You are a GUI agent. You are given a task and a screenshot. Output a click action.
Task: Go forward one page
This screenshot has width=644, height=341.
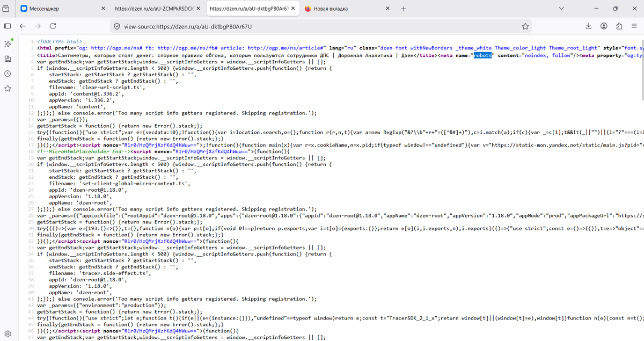point(38,26)
